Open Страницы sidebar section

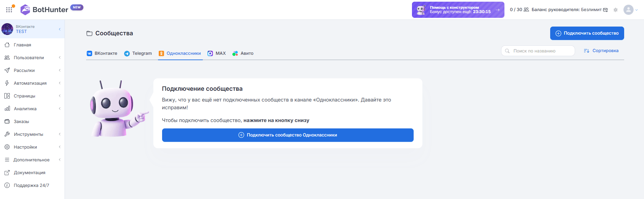[x=32, y=96]
